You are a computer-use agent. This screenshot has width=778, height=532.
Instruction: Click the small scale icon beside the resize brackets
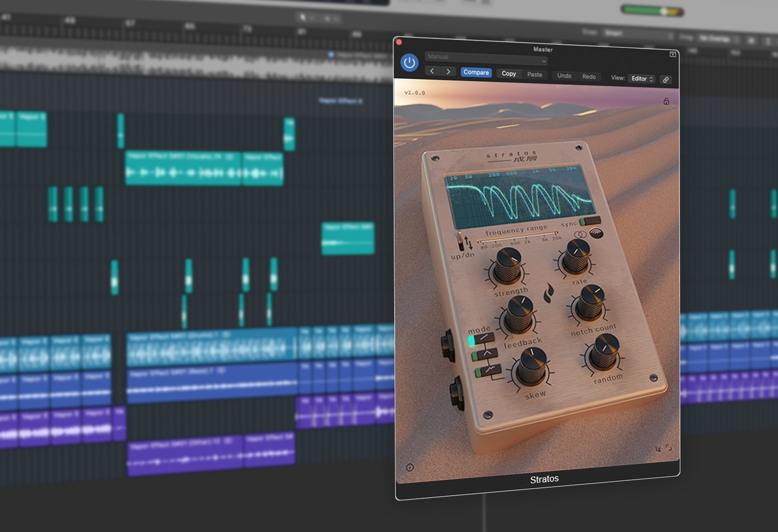(658, 449)
